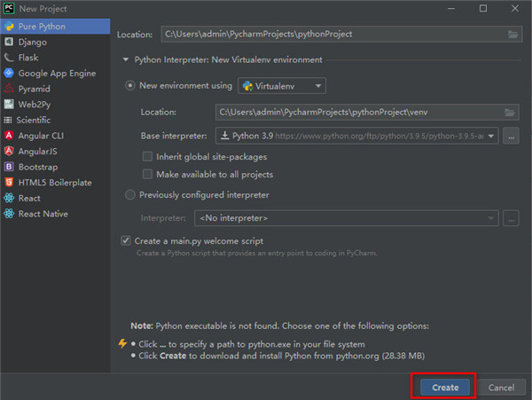
Task: Uncheck Create a main.py welcome script
Action: point(126,240)
